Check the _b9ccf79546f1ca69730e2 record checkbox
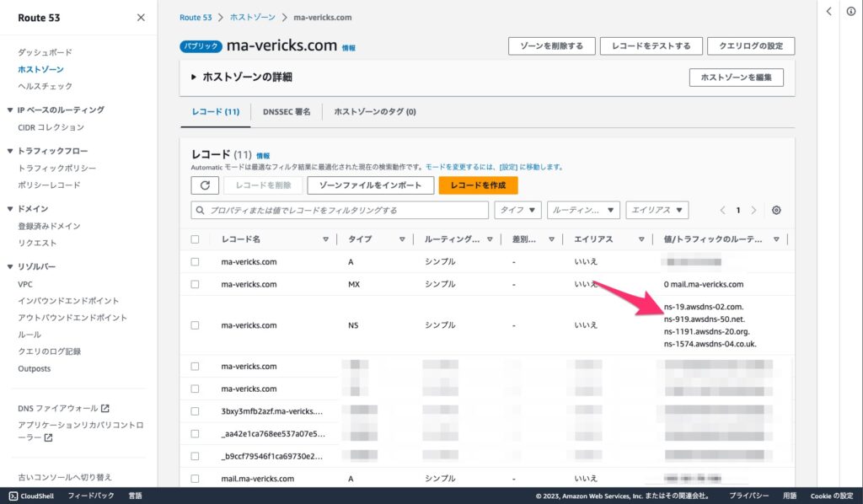This screenshot has width=863, height=504. [195, 456]
